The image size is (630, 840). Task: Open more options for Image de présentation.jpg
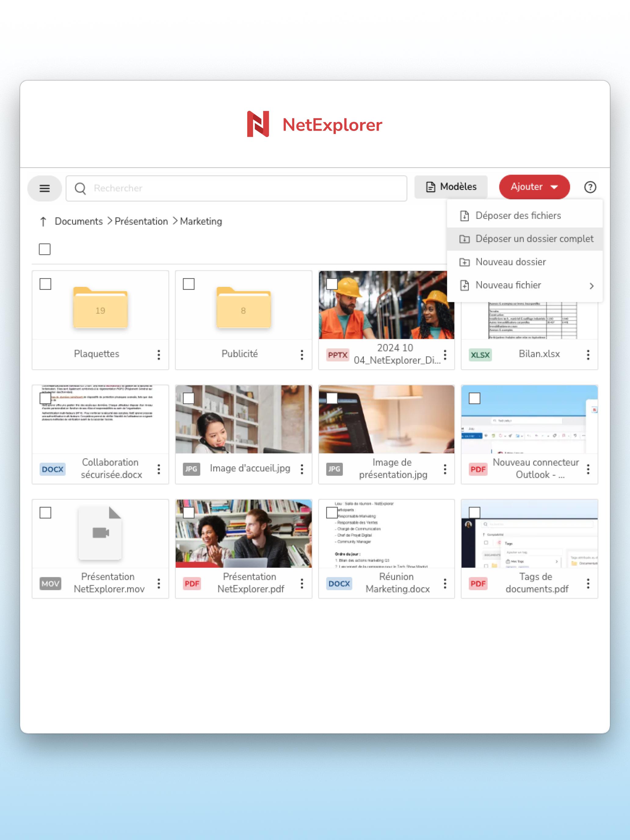pos(445,469)
